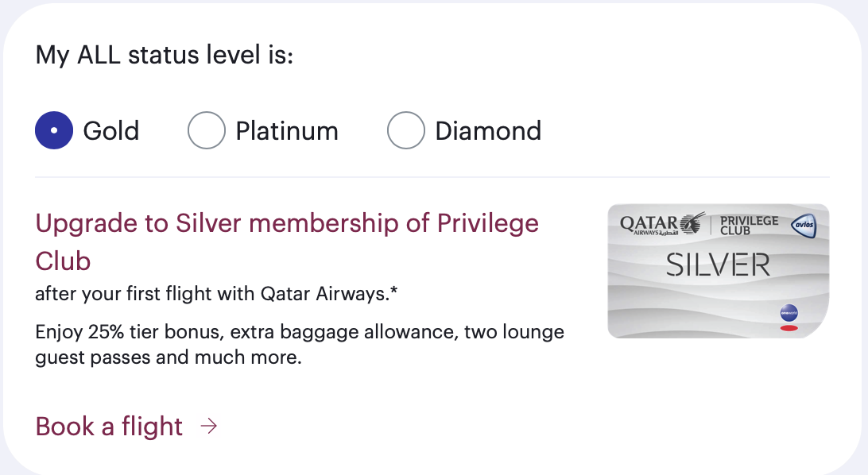Click the Avios badge on the card
Screen dimensions: 868x475
(x=804, y=226)
